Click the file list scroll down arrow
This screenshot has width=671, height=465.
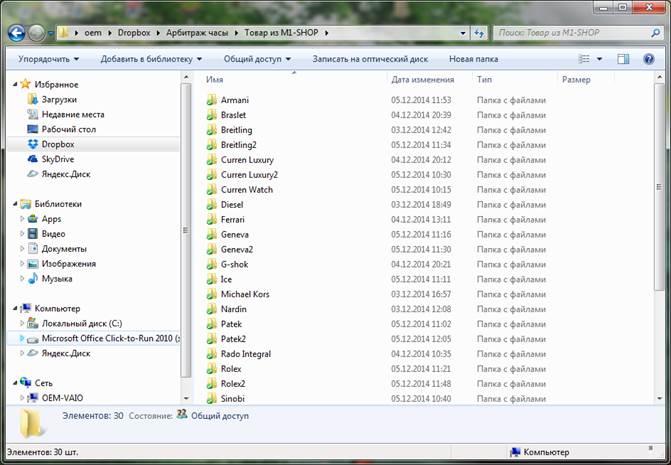coord(659,398)
